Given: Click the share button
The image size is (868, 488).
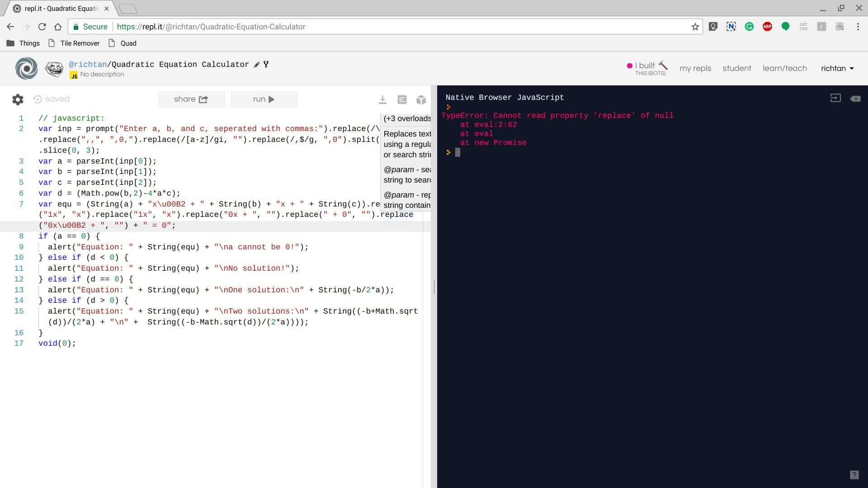Looking at the screenshot, I should pyautogui.click(x=191, y=99).
